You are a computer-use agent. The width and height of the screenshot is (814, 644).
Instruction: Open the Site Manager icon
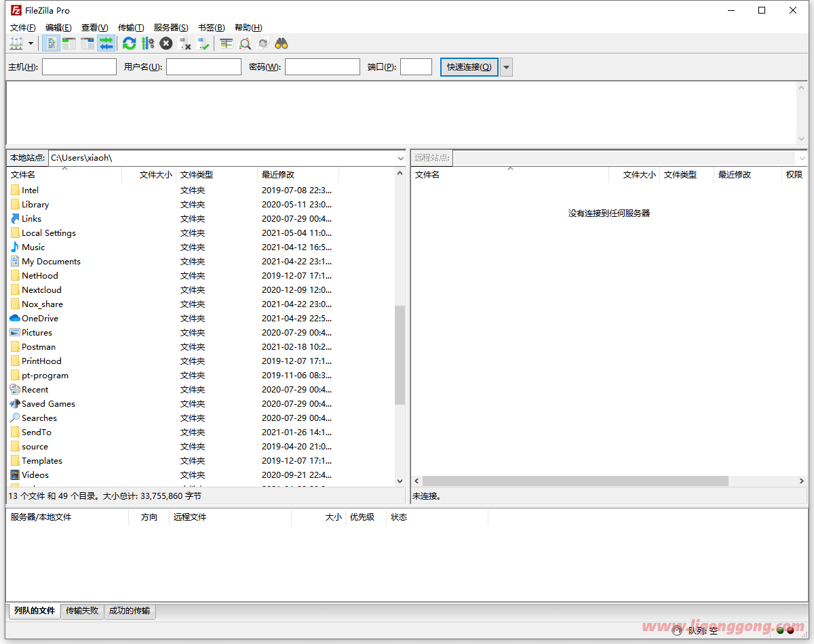click(16, 43)
